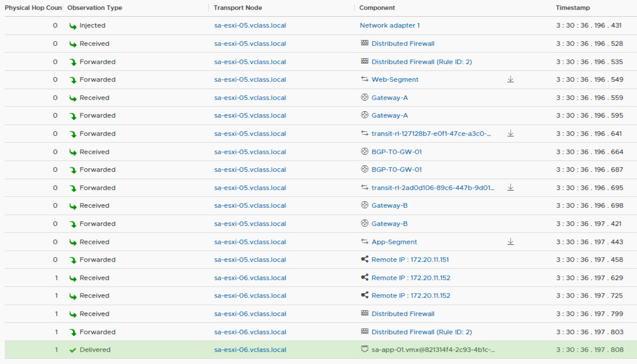637x364 pixels.
Task: Select the Delivered observation type text
Action: (95, 350)
